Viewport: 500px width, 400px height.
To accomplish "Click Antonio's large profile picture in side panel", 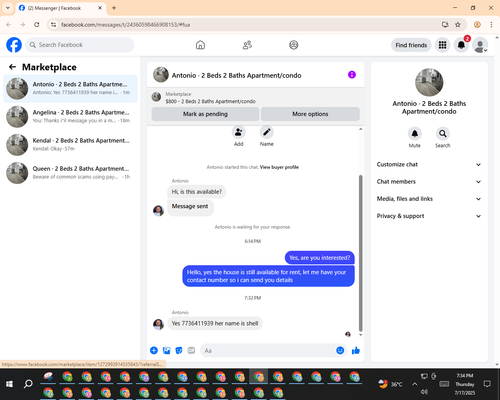I will coord(429,82).
